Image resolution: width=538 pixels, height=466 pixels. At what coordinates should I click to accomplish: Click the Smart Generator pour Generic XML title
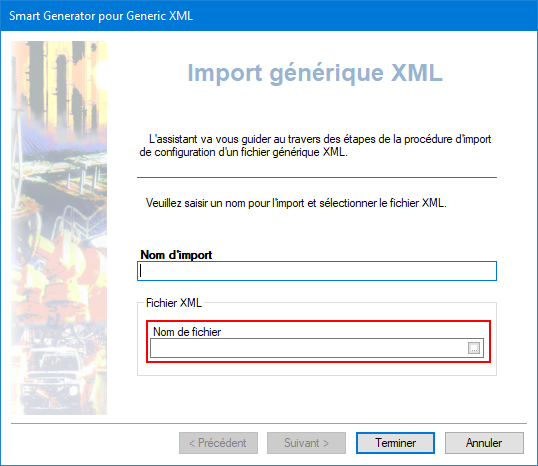(101, 16)
